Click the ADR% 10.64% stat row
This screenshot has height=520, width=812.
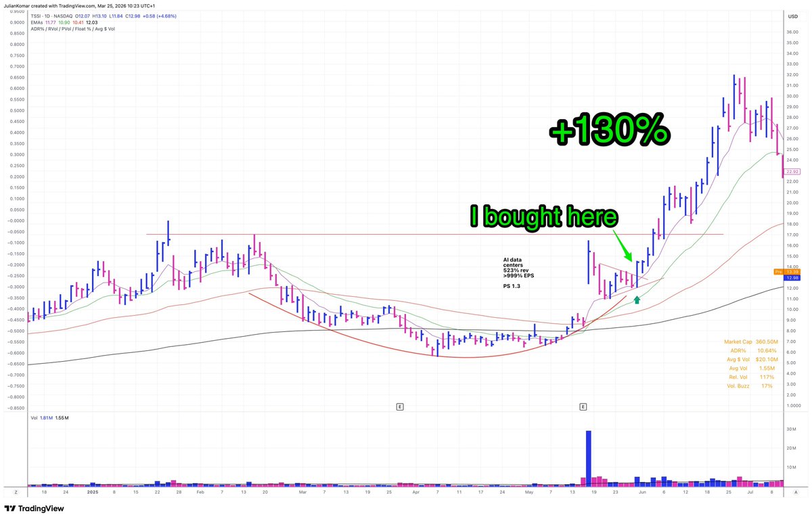[754, 351]
